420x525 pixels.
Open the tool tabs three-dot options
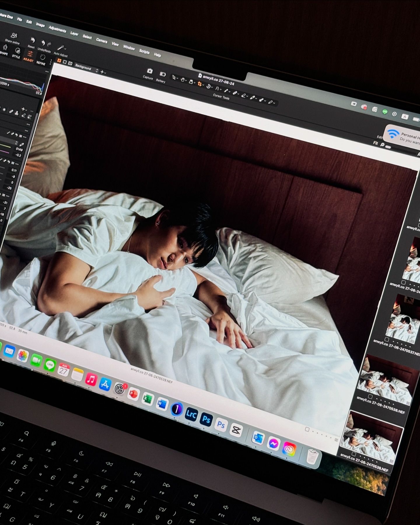pos(51,62)
